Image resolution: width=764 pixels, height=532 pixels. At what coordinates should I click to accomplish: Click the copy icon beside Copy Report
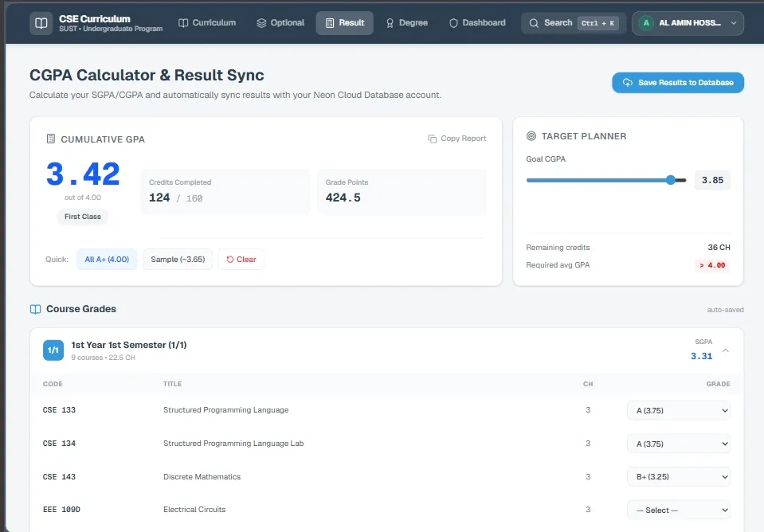(432, 139)
